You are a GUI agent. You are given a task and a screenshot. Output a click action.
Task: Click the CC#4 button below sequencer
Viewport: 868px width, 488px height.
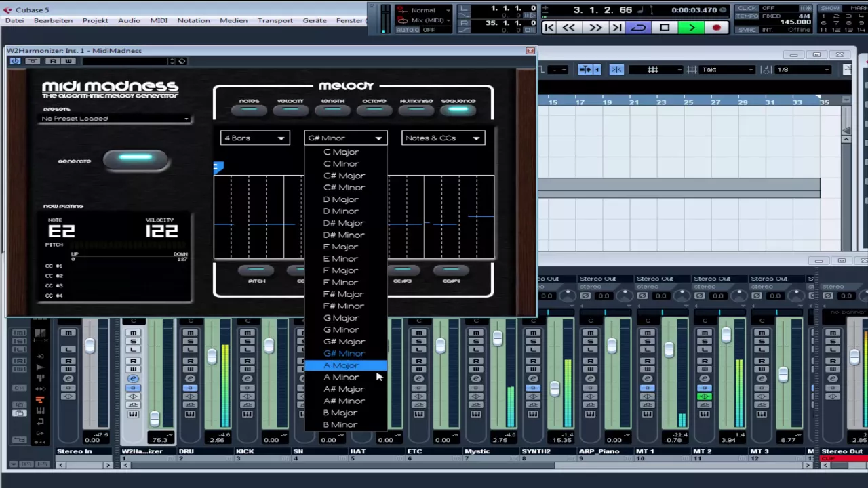[x=451, y=270]
